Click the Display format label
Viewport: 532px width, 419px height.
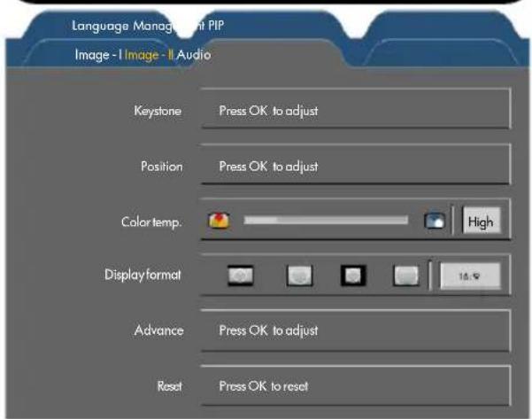point(143,275)
